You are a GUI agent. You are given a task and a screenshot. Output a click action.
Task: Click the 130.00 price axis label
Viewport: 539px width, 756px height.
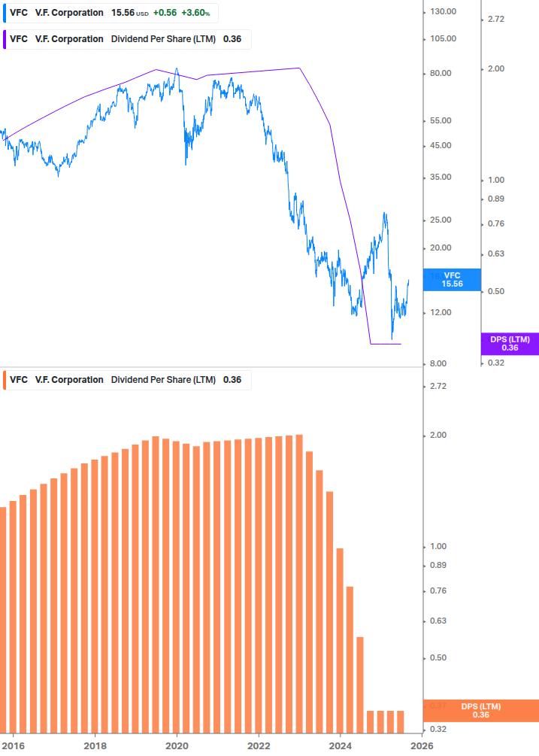tap(443, 11)
